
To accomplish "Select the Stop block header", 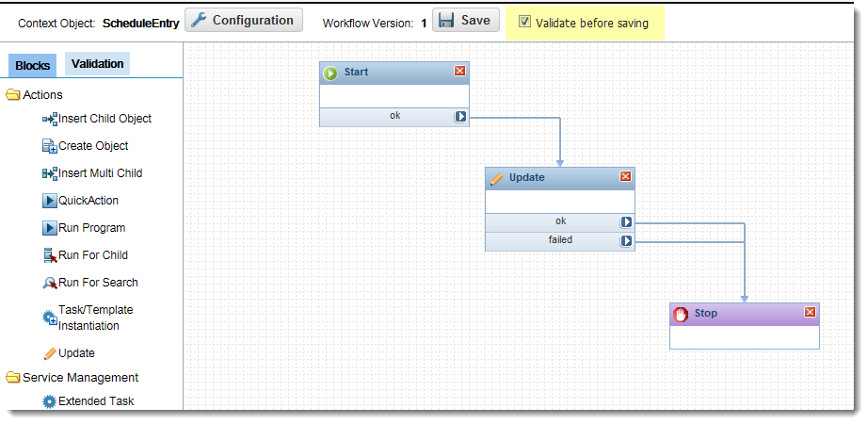I will click(745, 314).
